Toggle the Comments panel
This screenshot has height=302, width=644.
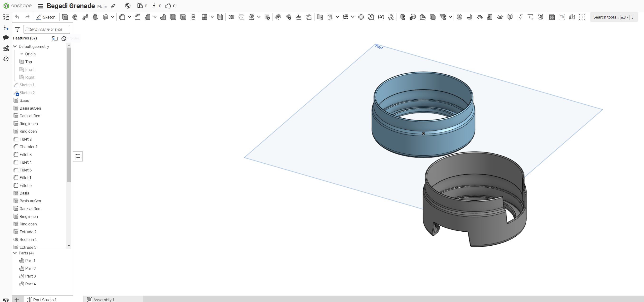6,38
